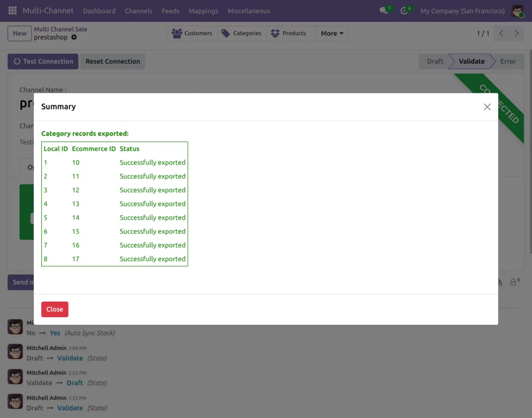This screenshot has height=418, width=532.
Task: Go to the next record arrow
Action: tap(516, 33)
